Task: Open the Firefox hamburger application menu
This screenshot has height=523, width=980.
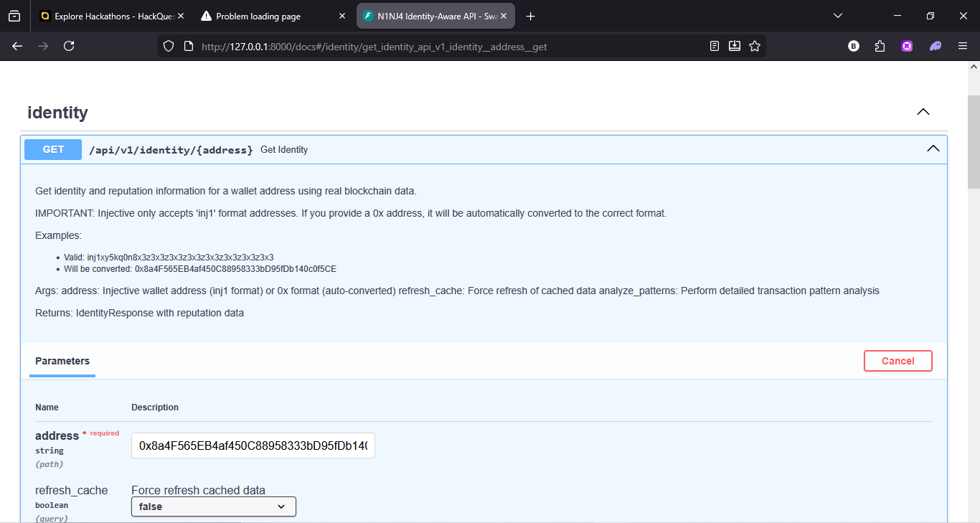Action: [963, 46]
